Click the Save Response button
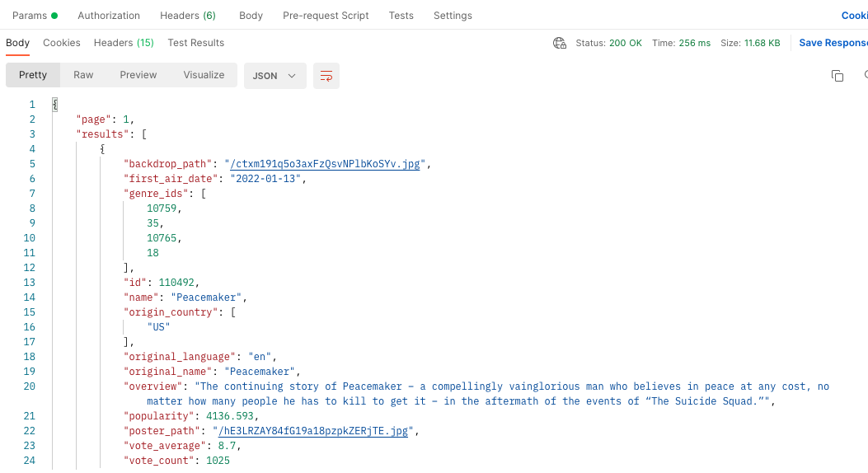868x473 pixels. (x=833, y=43)
